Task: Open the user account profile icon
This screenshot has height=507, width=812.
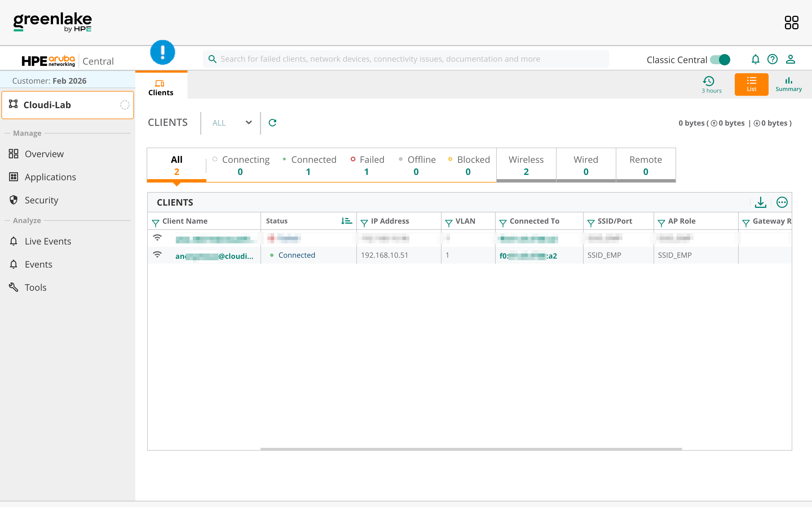Action: (790, 59)
